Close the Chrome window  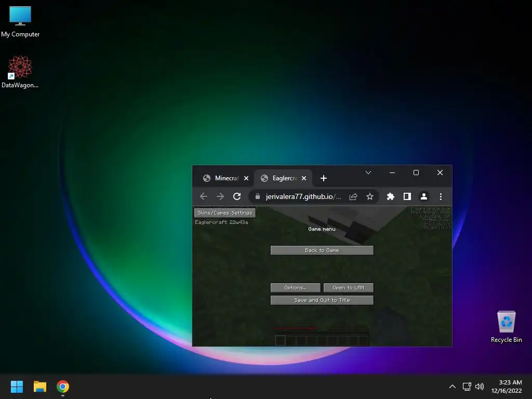click(440, 172)
